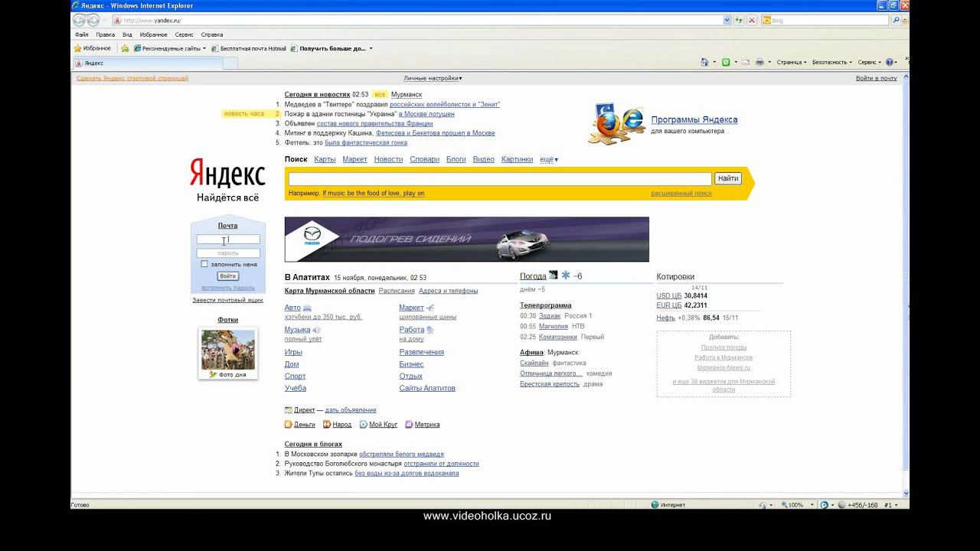This screenshot has width=980, height=551.
Task: Select the Яндекс browser tab
Action: [148, 63]
